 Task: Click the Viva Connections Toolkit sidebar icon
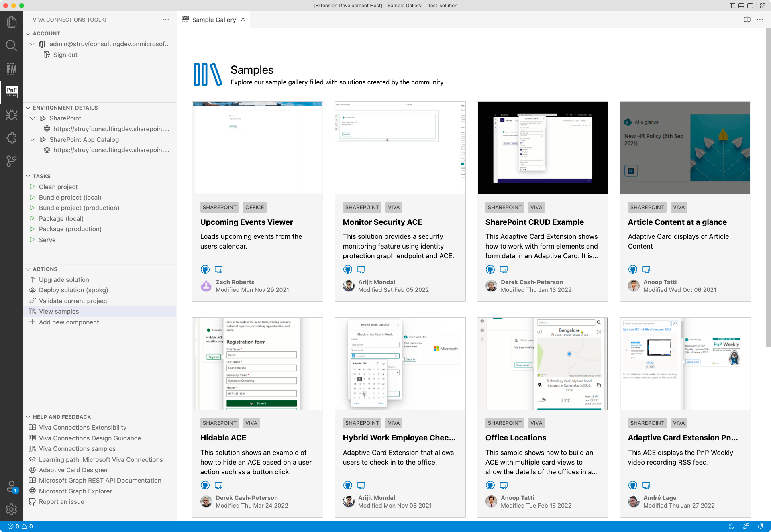tap(12, 92)
